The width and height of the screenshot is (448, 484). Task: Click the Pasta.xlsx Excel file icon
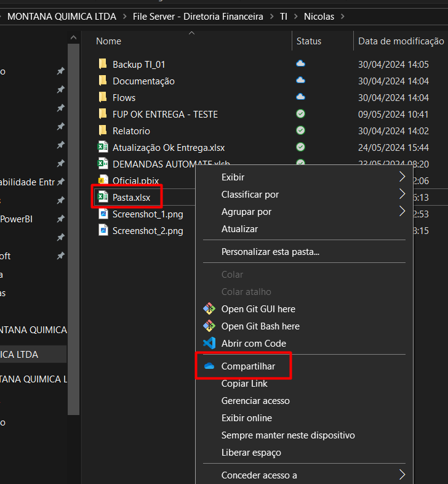click(x=103, y=198)
